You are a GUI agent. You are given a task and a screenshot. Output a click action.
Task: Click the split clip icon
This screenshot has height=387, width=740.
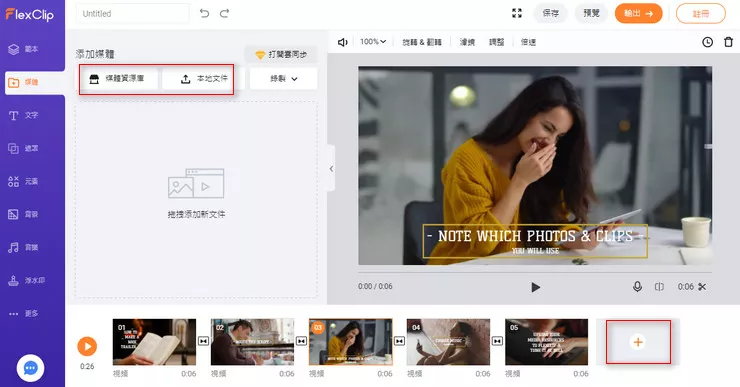tap(659, 286)
